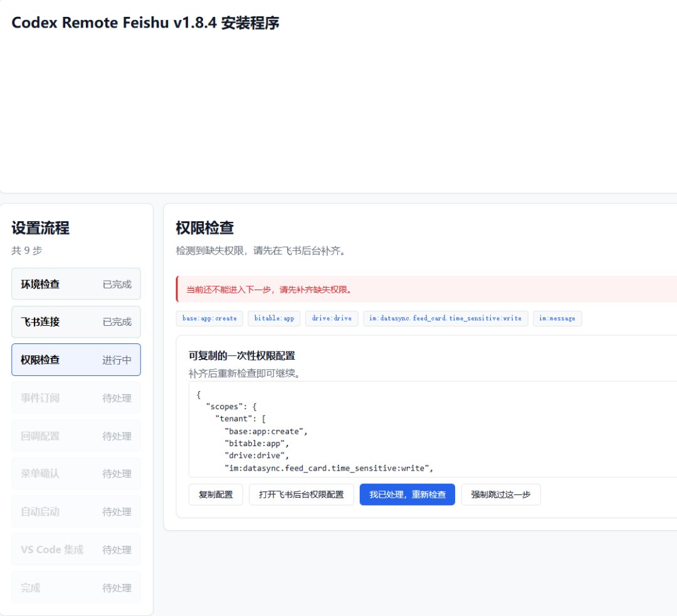677x616 pixels.
Task: Click 补齐后重新检查即可继续 hint text
Action: [244, 373]
